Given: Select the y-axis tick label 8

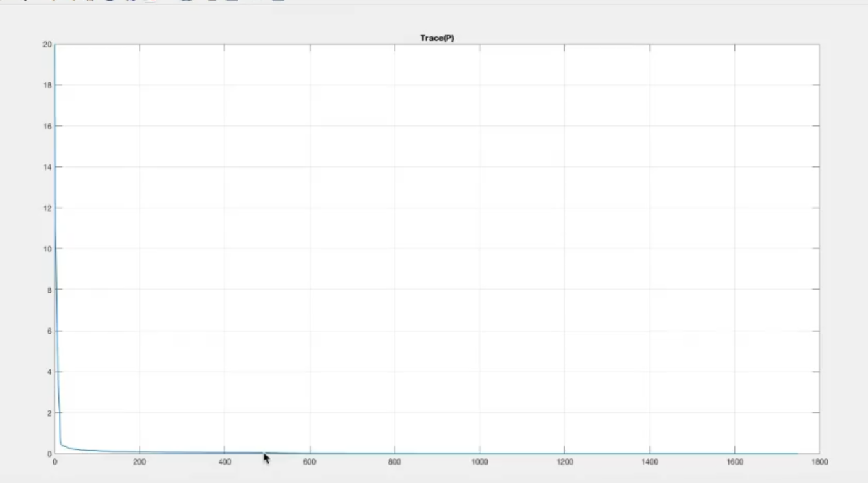Looking at the screenshot, I should pos(49,290).
